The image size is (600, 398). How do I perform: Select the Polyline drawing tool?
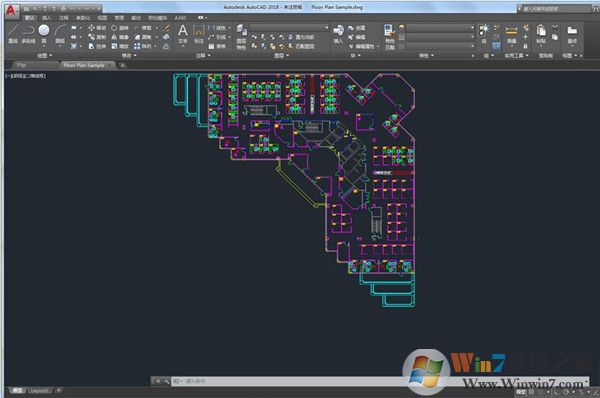point(28,34)
